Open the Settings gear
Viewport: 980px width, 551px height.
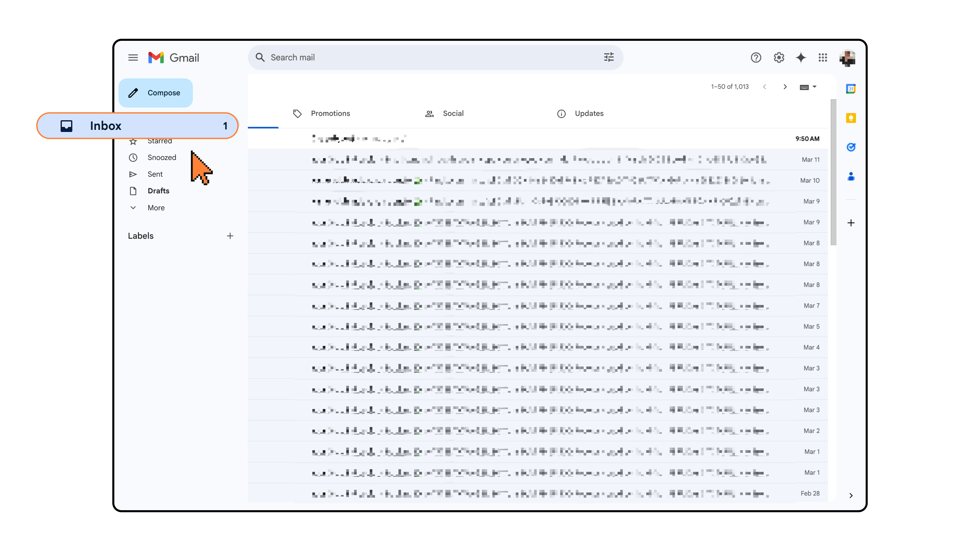[778, 57]
